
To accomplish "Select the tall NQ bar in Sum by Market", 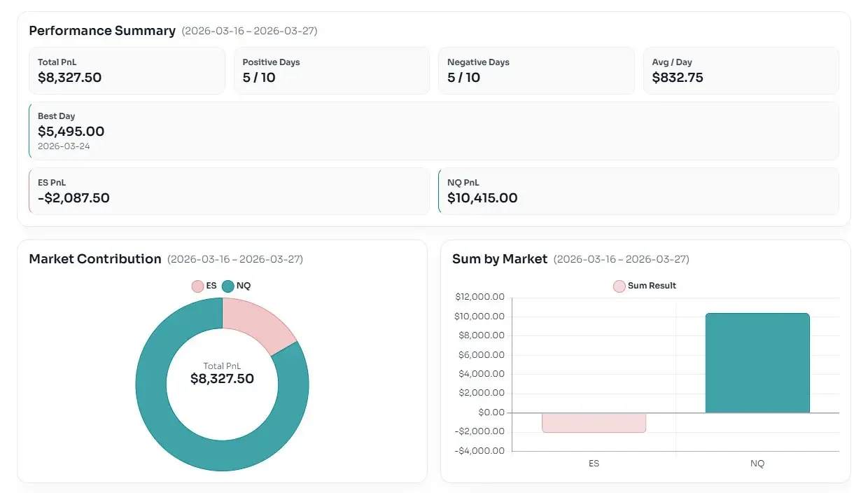I will pyautogui.click(x=757, y=363).
